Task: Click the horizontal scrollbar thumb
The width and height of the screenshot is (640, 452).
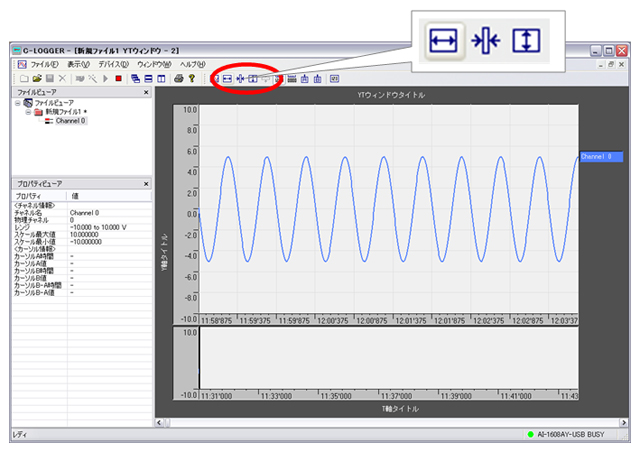Action: tap(167, 423)
